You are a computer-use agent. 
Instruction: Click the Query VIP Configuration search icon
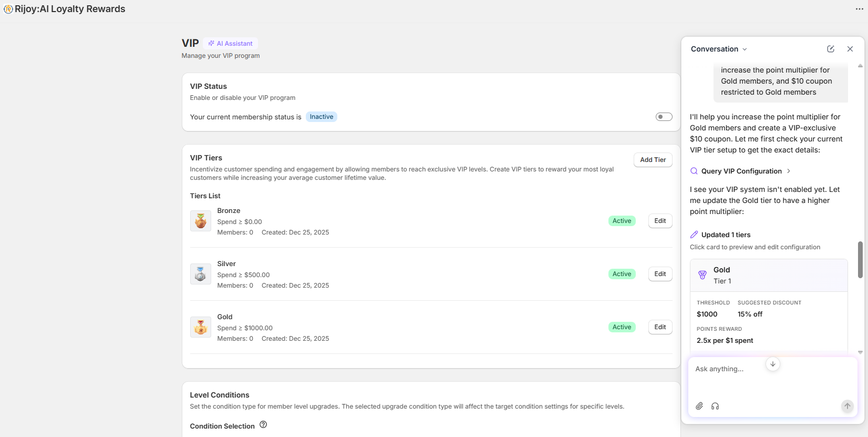(x=694, y=171)
